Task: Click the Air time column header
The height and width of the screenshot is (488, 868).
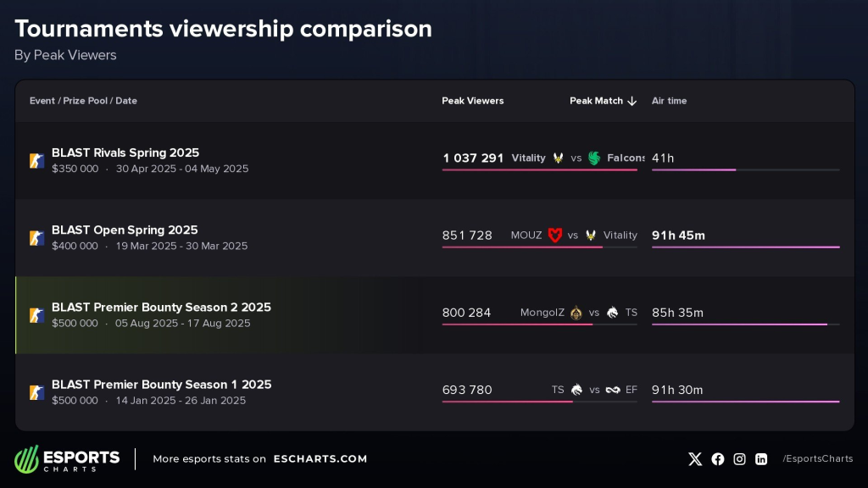Action: pyautogui.click(x=670, y=101)
